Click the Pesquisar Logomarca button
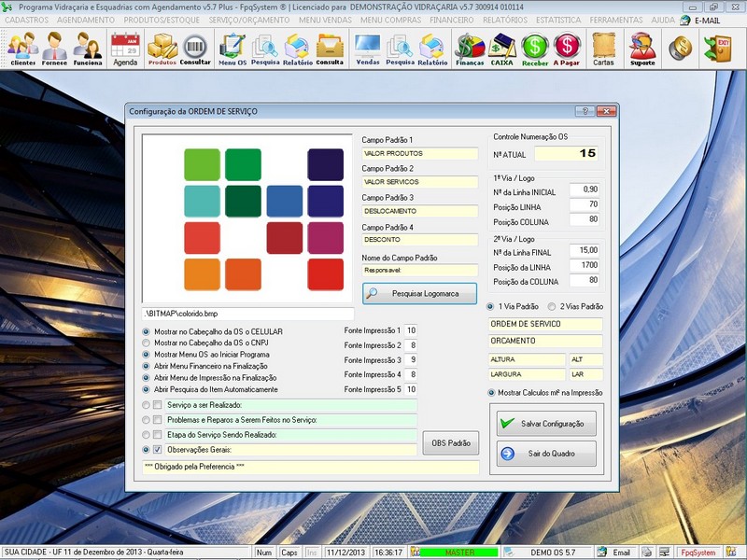The height and width of the screenshot is (560, 747). 419,294
